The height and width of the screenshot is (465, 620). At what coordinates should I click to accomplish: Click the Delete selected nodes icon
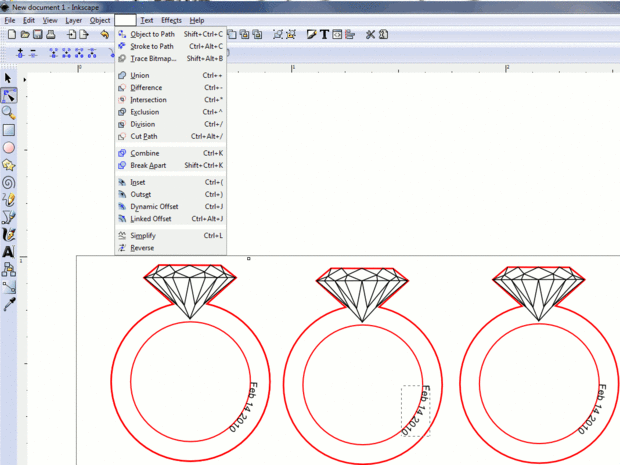(x=33, y=53)
